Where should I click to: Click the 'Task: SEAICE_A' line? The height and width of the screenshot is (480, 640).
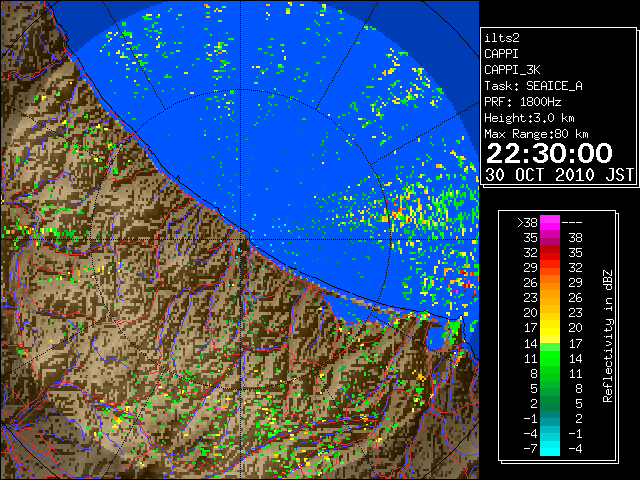(533, 86)
